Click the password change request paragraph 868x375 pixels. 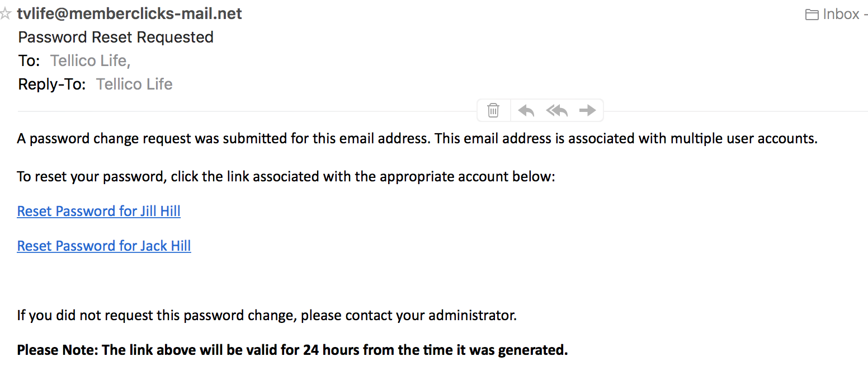[x=417, y=138]
